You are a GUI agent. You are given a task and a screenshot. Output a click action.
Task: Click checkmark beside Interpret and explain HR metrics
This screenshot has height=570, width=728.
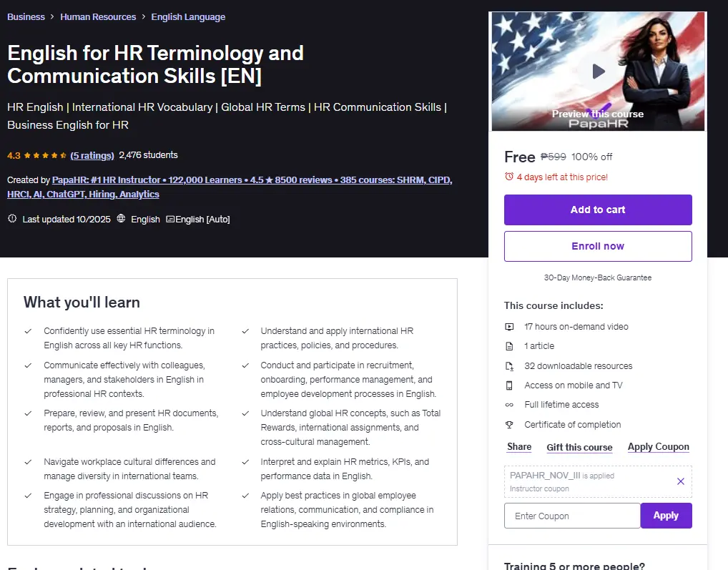tap(245, 462)
